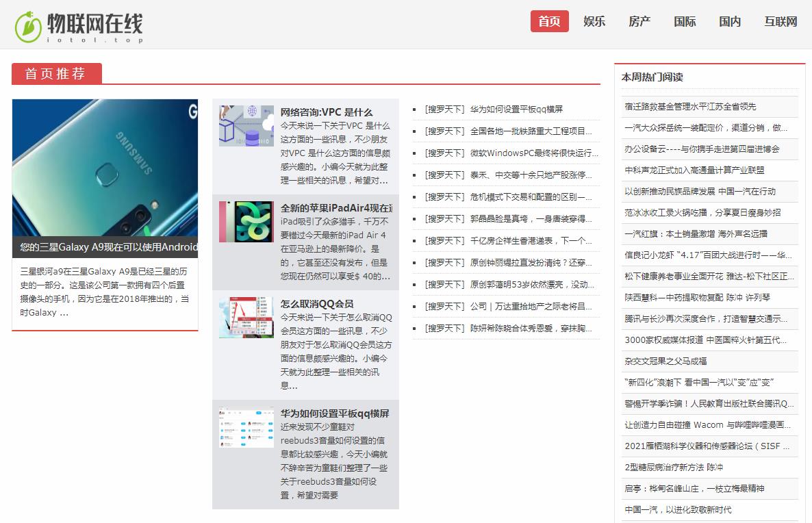Open hot read 中国一汽，以进化致敬新时代

point(678,510)
